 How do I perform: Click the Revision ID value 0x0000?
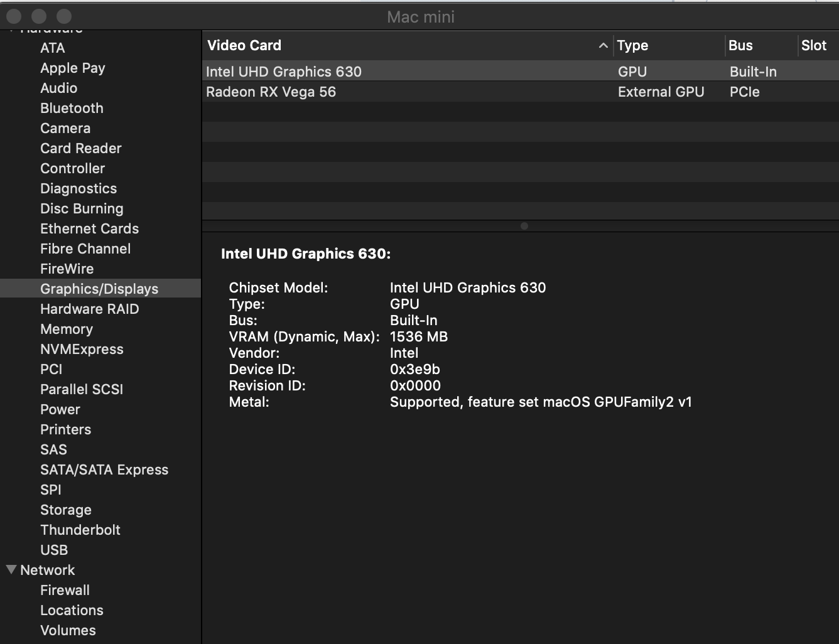415,385
